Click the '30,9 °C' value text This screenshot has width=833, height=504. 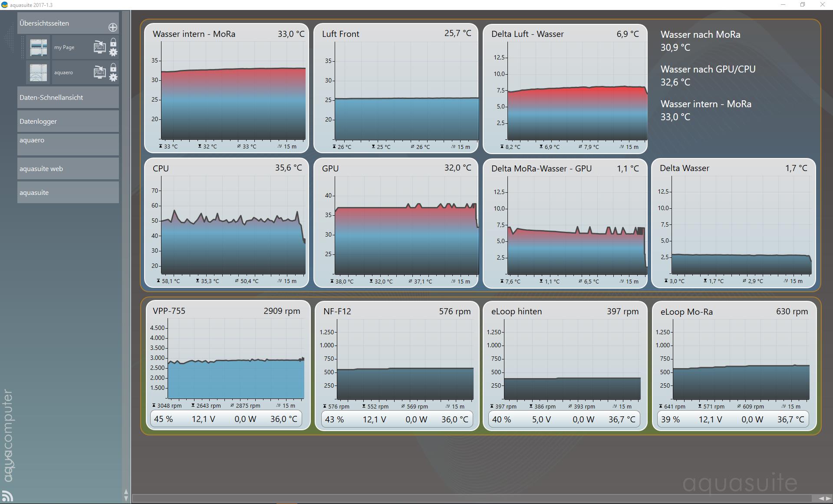675,48
